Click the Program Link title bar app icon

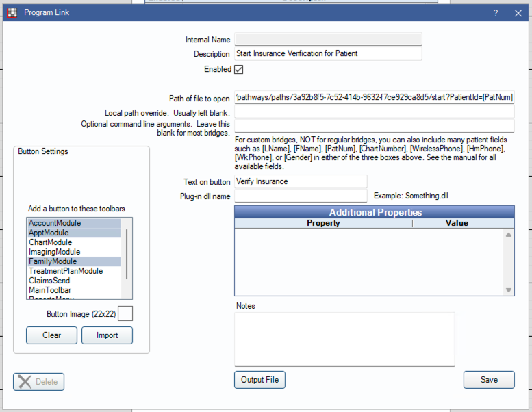(12, 12)
